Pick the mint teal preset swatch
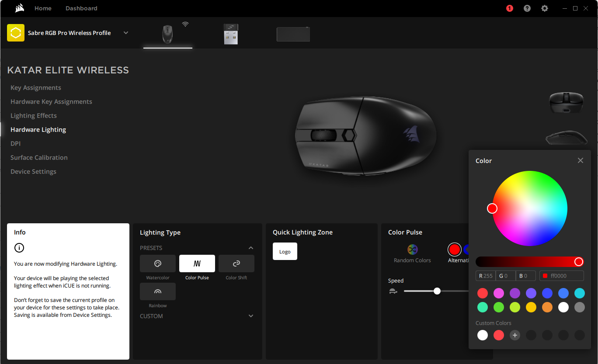This screenshot has height=364, width=598. point(483,307)
